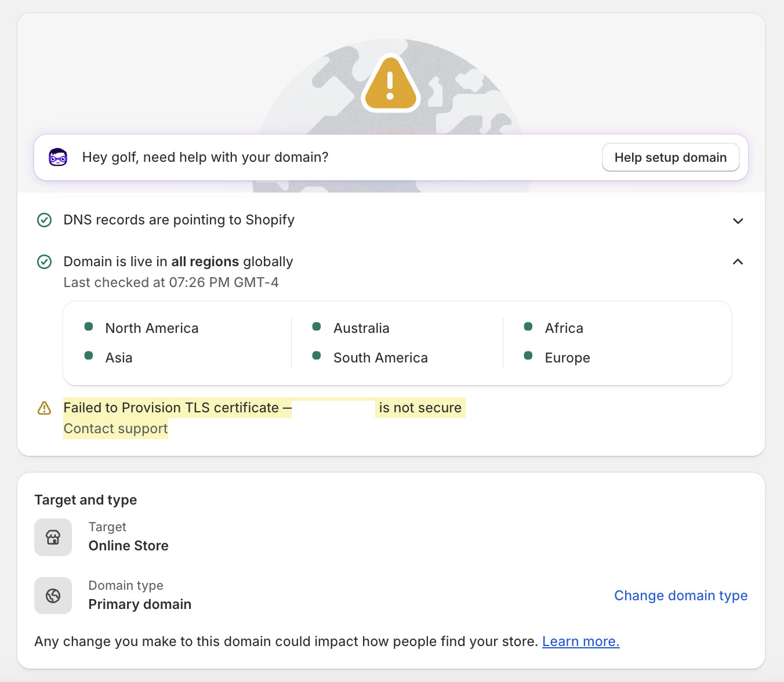Click the North America green status dot
This screenshot has width=784, height=682.
(x=89, y=327)
